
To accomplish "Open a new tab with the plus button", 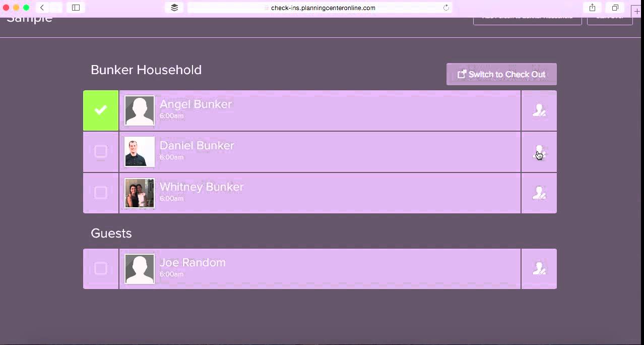I will pos(637,11).
